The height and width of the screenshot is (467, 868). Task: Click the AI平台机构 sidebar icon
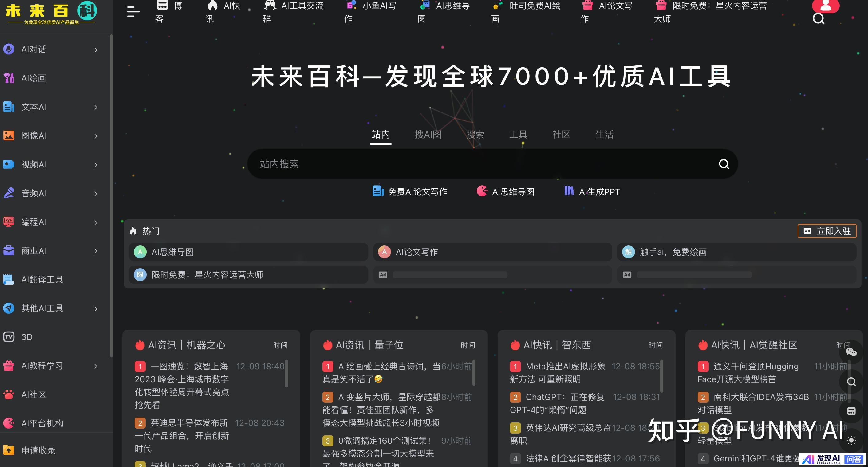tap(9, 423)
